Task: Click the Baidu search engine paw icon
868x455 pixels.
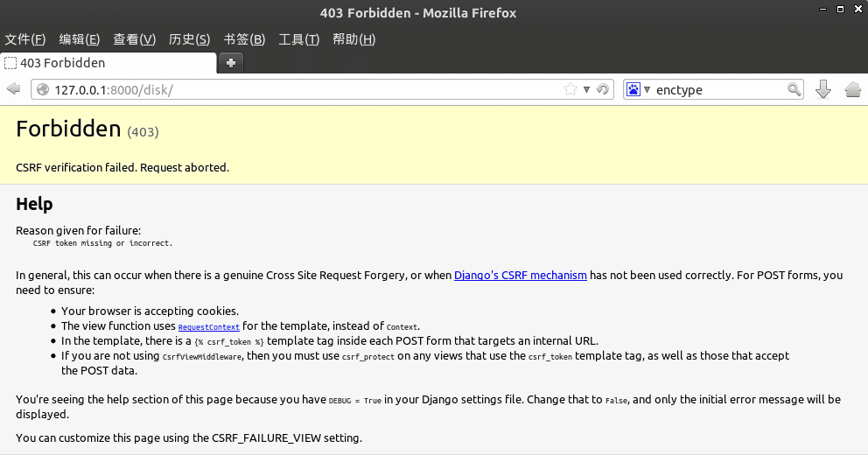Action: point(633,89)
